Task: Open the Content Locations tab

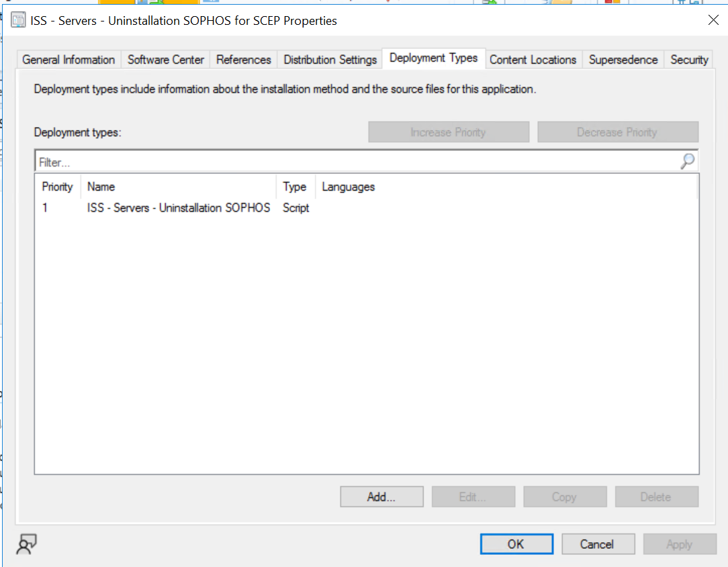Action: click(x=533, y=59)
